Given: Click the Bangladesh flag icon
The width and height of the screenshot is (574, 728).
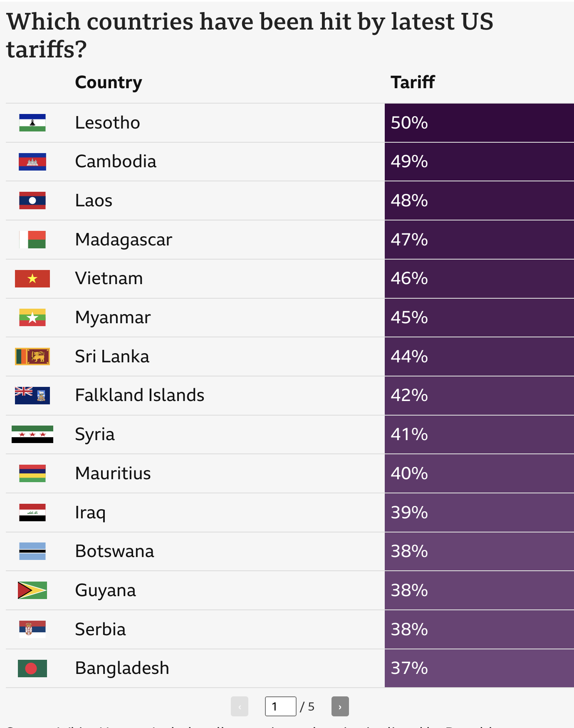Looking at the screenshot, I should pyautogui.click(x=32, y=669).
